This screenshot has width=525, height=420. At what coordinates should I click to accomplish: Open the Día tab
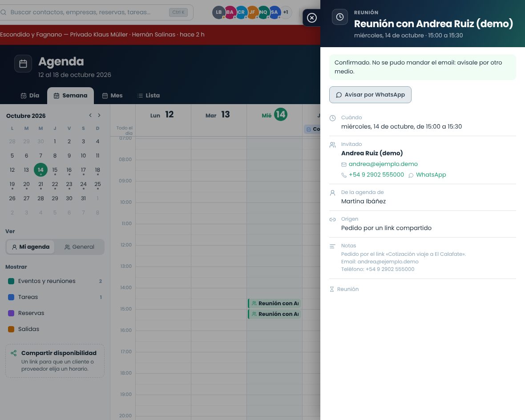point(30,96)
